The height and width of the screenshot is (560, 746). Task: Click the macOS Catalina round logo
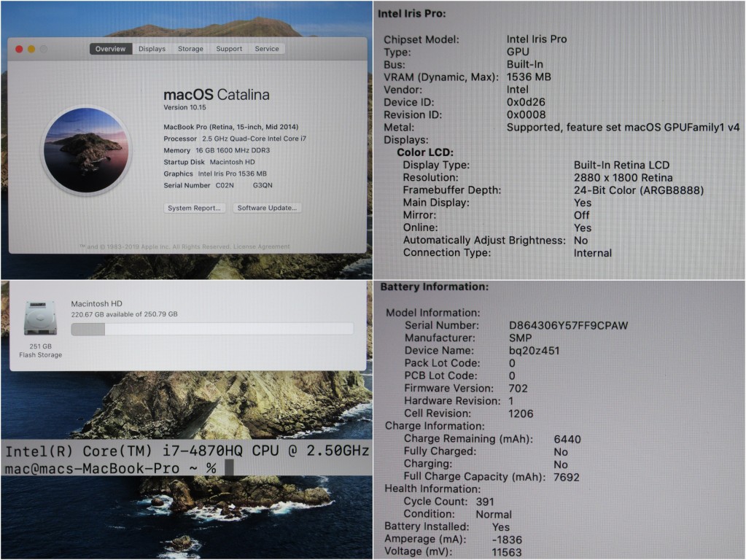coord(86,150)
